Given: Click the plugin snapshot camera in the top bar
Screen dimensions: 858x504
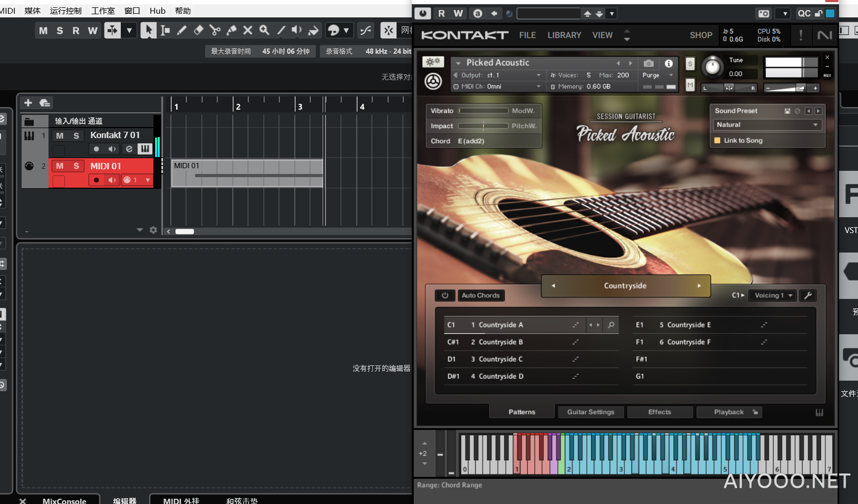Looking at the screenshot, I should (764, 14).
